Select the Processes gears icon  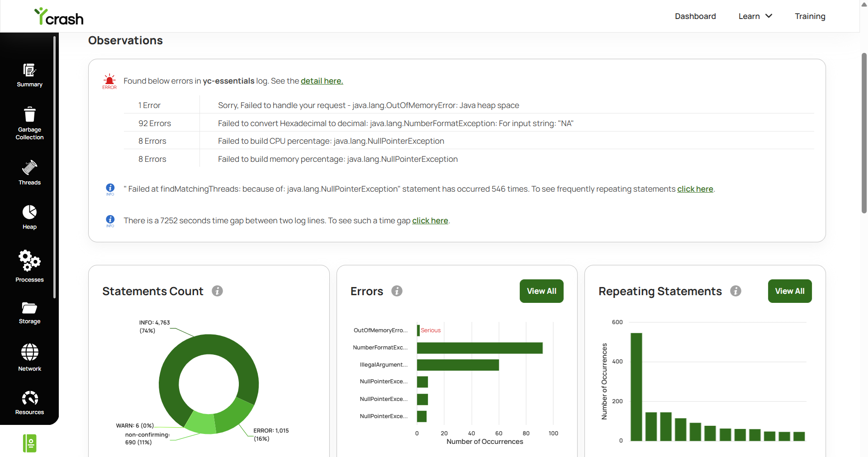point(29,260)
